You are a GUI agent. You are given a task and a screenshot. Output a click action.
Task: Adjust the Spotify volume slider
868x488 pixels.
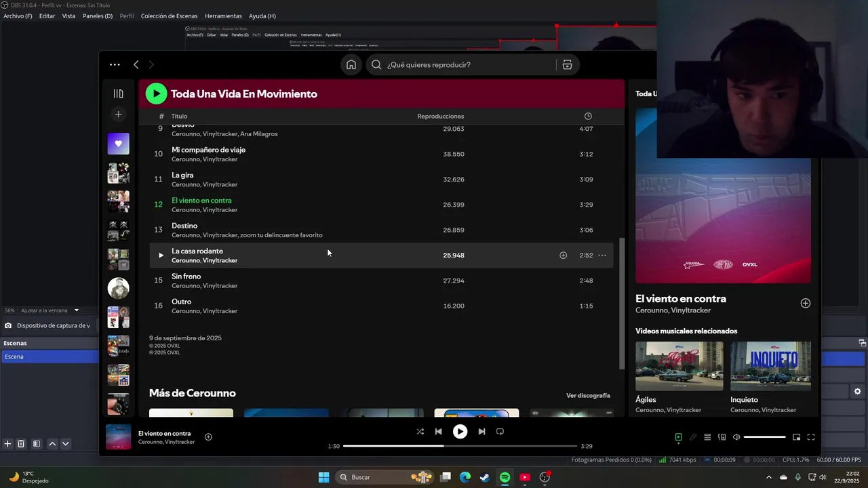[765, 437]
